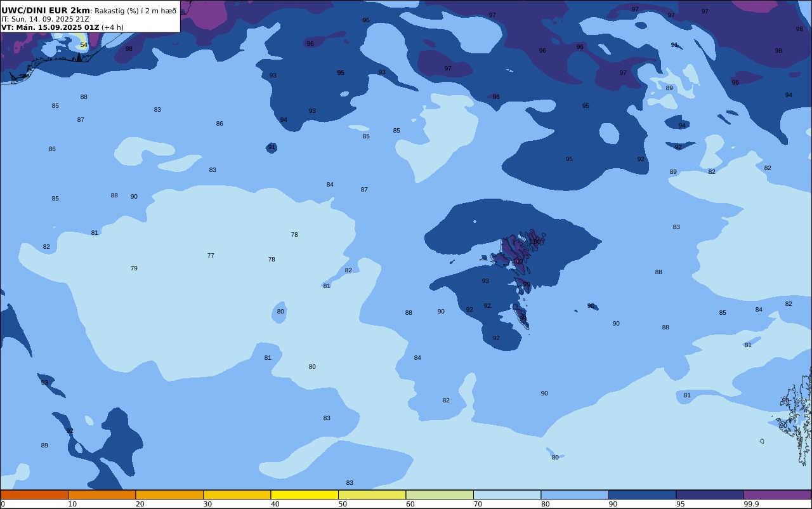812x509 pixels.
Task: Click the 10–20 orange legend swatch
Action: (x=101, y=494)
